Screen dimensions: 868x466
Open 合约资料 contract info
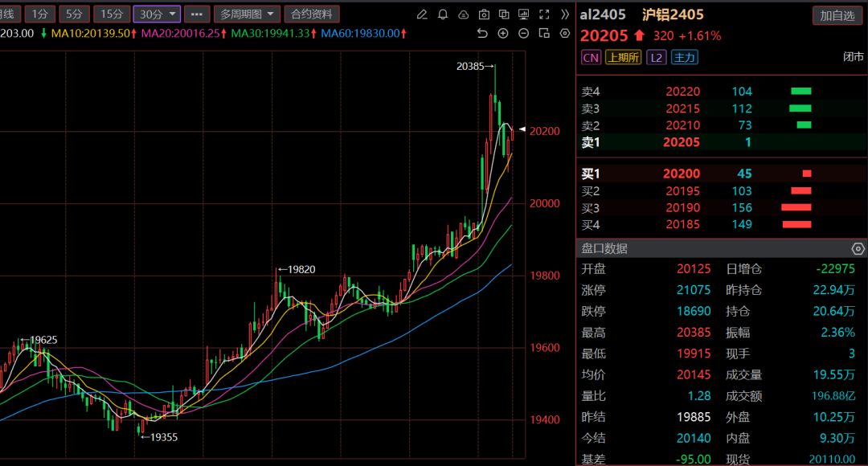(312, 14)
